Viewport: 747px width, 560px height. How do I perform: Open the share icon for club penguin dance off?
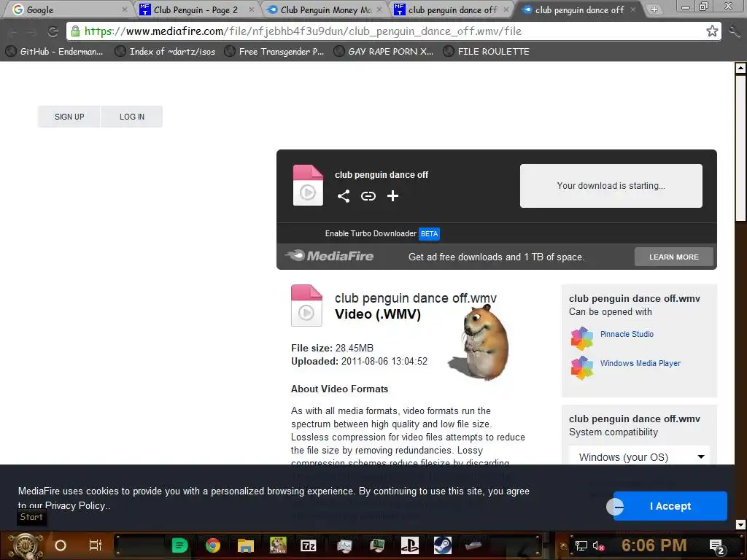pos(344,195)
